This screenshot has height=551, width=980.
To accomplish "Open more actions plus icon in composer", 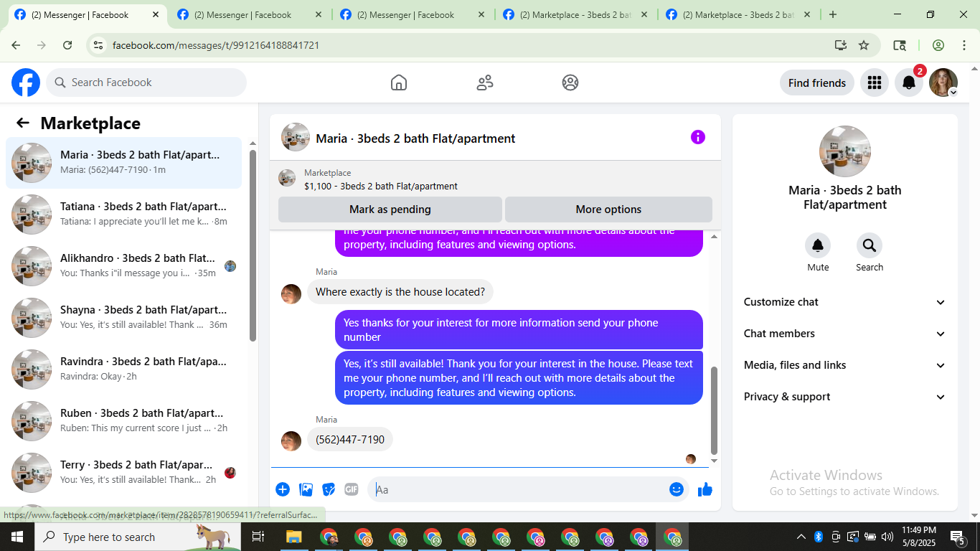I will pos(283,489).
